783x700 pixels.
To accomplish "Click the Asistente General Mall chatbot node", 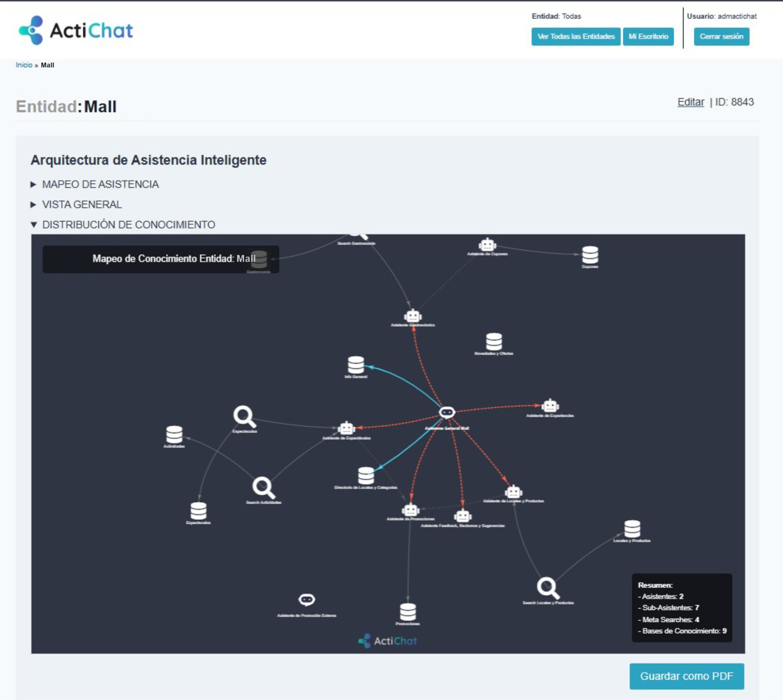I will [x=447, y=413].
